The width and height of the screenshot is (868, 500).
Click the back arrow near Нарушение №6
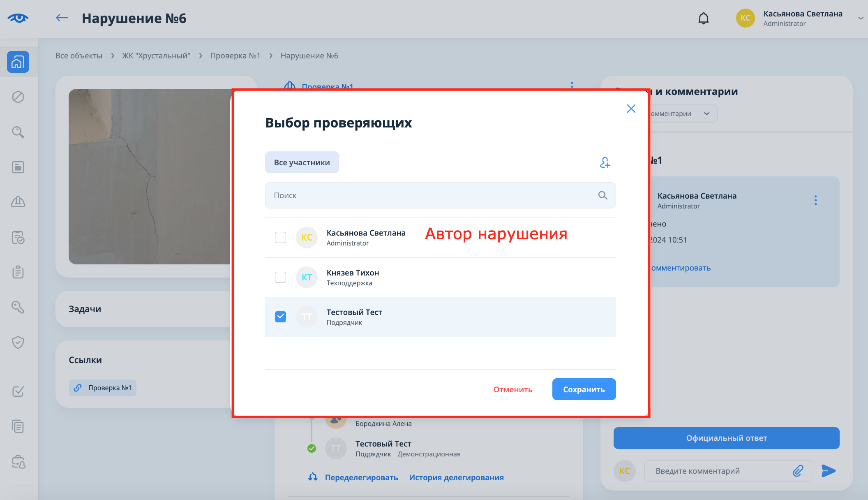pyautogui.click(x=62, y=18)
